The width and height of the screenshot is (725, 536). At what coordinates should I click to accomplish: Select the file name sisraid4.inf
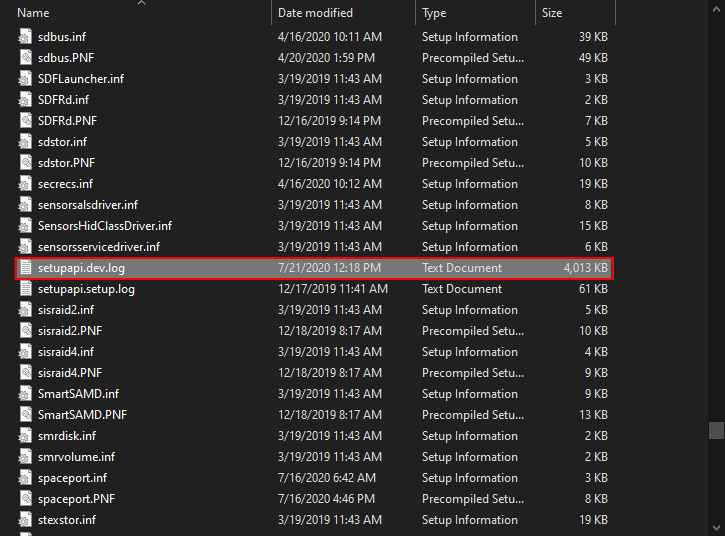point(66,351)
